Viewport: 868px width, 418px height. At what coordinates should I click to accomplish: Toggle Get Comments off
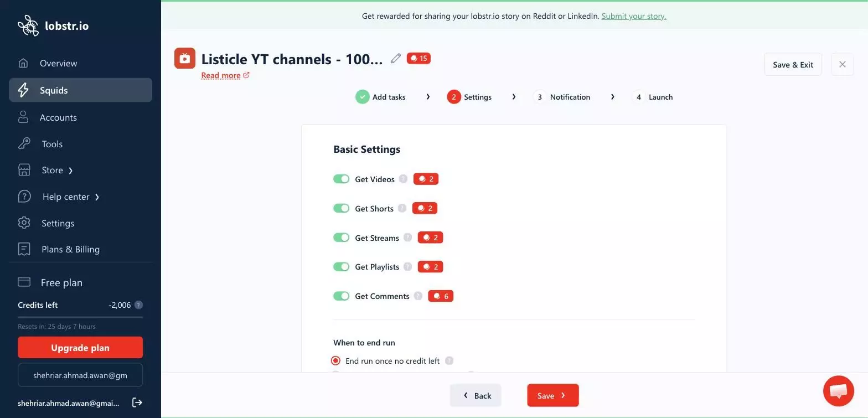coord(341,296)
